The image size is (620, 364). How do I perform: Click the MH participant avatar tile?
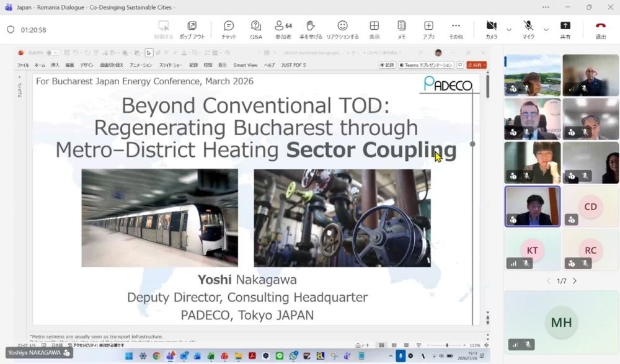(x=561, y=322)
